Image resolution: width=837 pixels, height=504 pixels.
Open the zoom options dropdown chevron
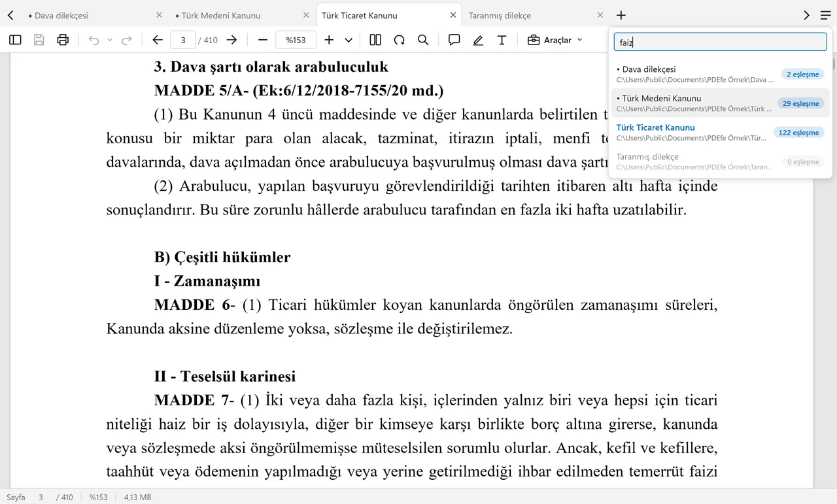tap(349, 40)
